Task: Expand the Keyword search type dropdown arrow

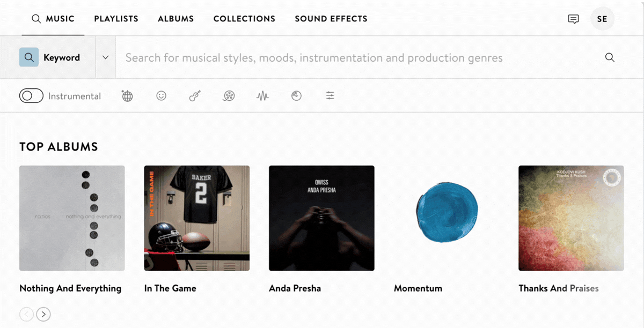Action: click(106, 57)
